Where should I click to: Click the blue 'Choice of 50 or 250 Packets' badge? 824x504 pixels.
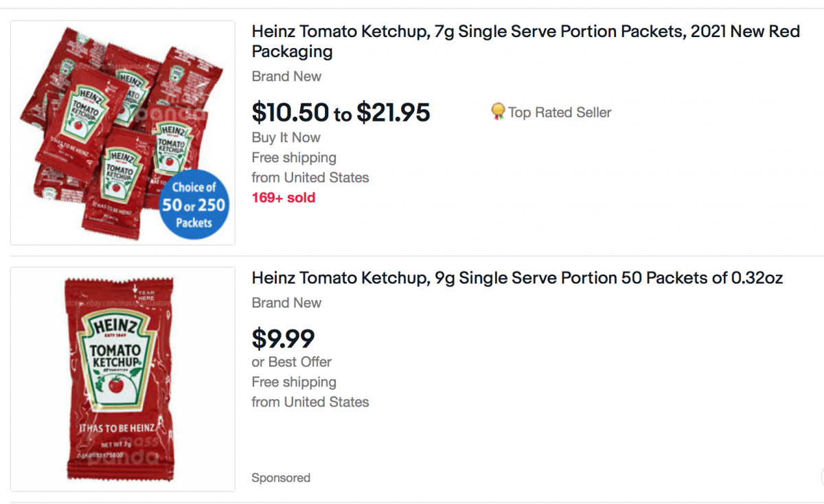(194, 205)
